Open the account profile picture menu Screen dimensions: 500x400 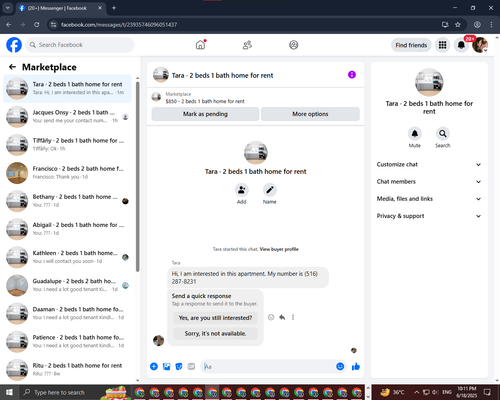(x=480, y=45)
